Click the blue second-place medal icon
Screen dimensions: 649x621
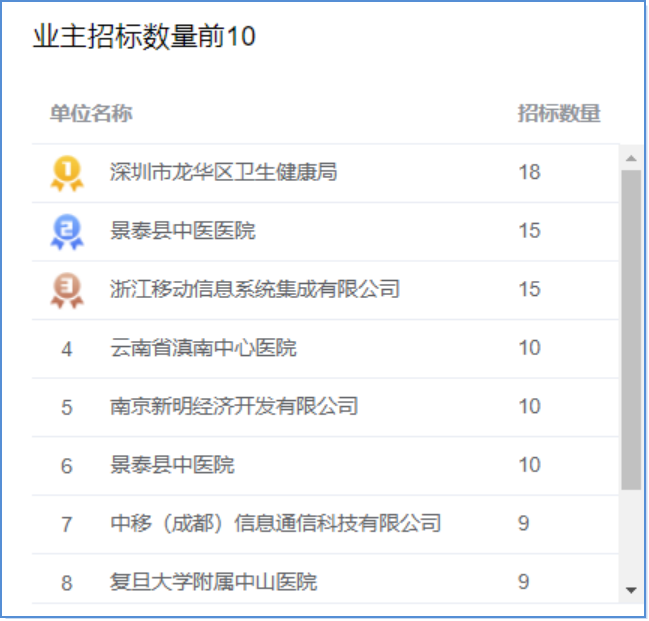click(x=67, y=232)
